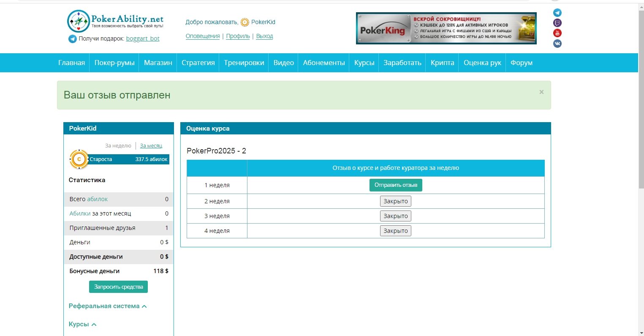Click the Староста 337.5 абилок progress bar
Screen dimensions: 644x336
tap(128, 159)
